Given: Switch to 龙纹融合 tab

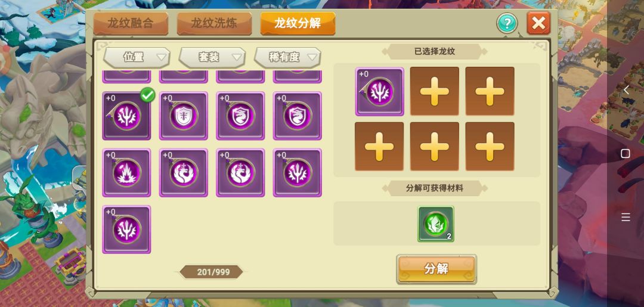Looking at the screenshot, I should click(131, 23).
